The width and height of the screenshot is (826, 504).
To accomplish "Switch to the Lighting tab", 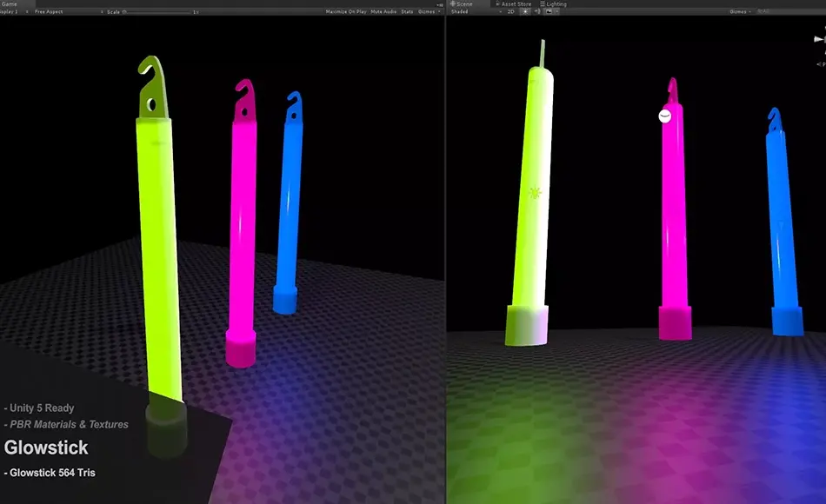I will tap(553, 3).
